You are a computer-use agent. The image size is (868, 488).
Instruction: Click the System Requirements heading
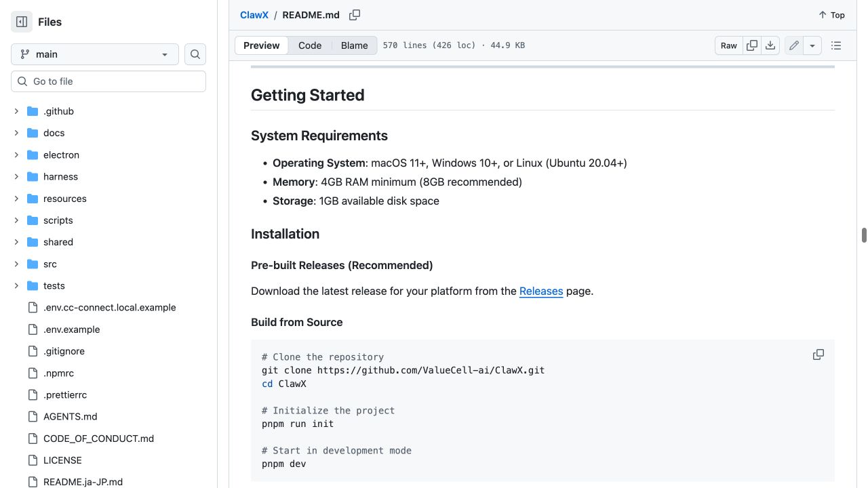click(319, 136)
